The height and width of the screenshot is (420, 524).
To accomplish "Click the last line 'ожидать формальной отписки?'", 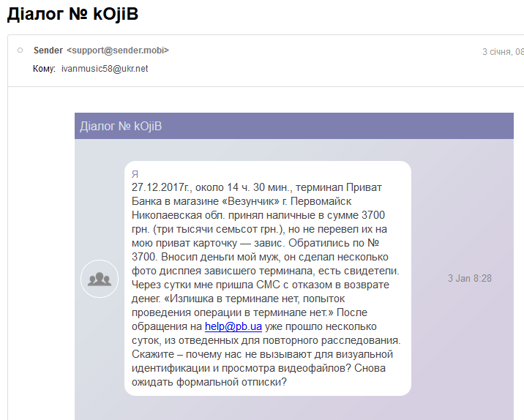I will tap(209, 382).
